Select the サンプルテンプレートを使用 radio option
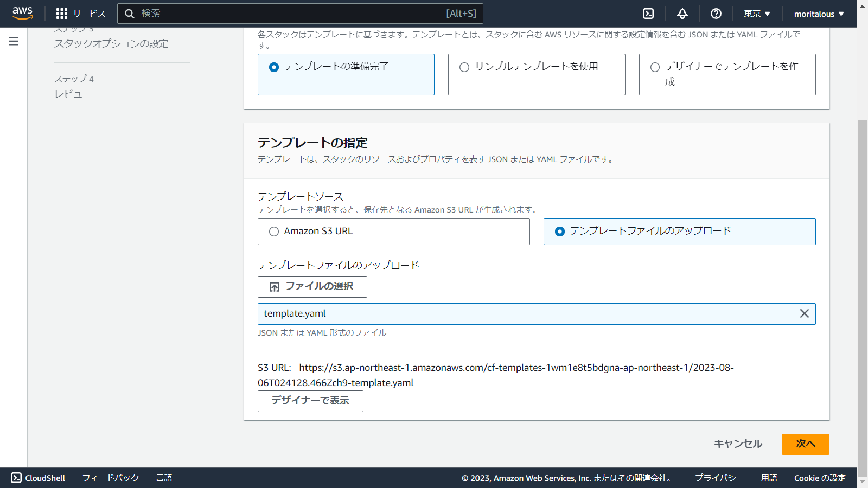Screen dimensions: 868x488 tap(464, 67)
